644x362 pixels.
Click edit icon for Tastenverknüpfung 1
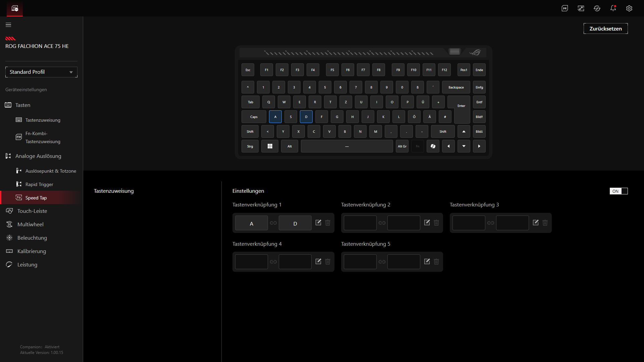click(x=318, y=223)
